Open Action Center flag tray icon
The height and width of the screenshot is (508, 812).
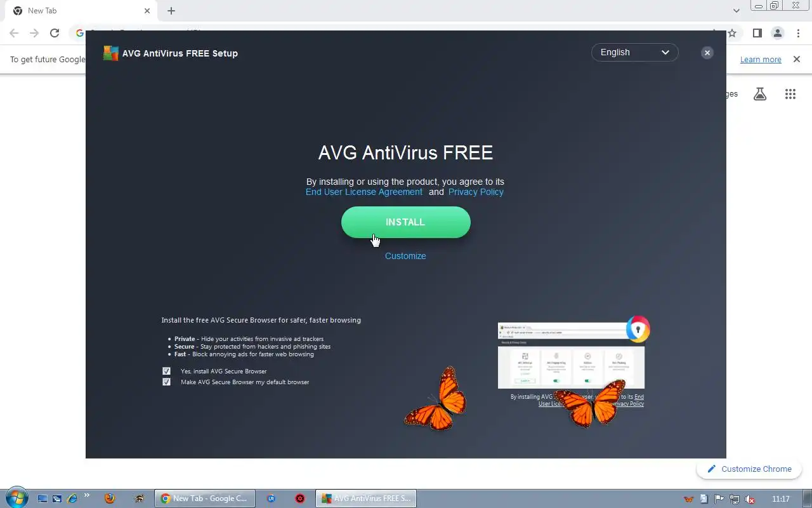coord(719,499)
